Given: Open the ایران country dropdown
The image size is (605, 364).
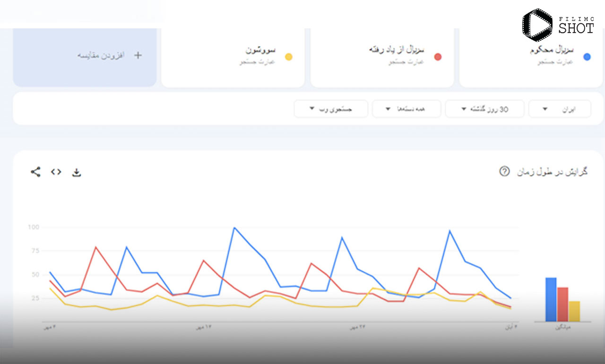Looking at the screenshot, I should coord(560,109).
